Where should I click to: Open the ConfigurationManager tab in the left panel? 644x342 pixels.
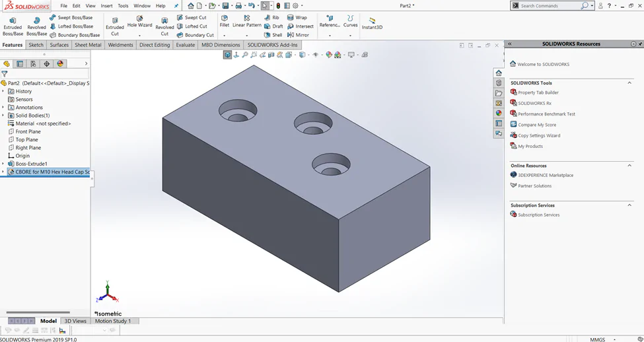coord(33,63)
